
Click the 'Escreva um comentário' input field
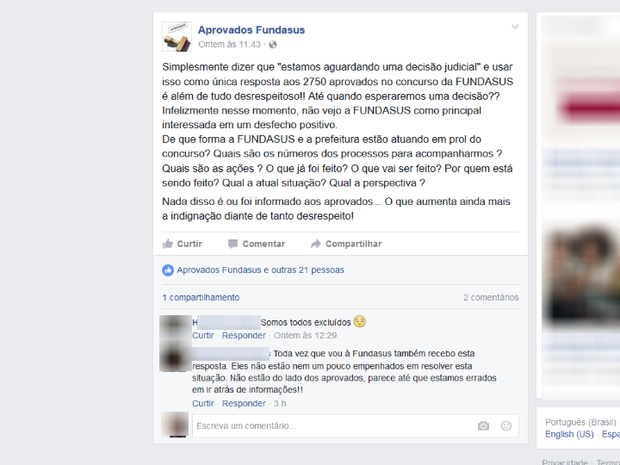[355, 426]
